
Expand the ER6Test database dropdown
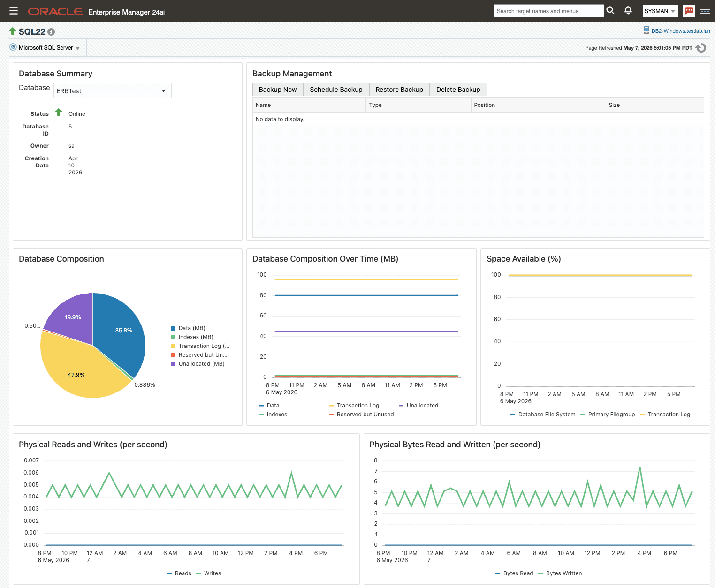[x=113, y=90]
